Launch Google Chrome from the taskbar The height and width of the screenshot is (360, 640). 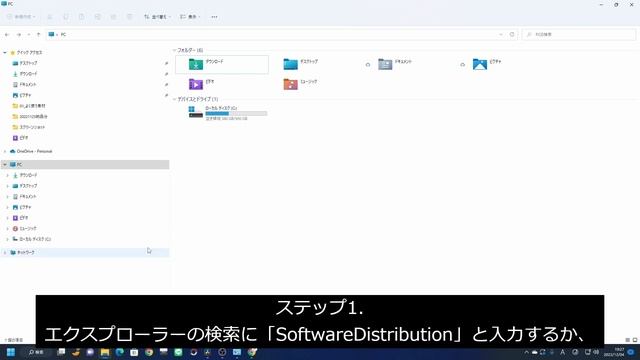click(149, 352)
